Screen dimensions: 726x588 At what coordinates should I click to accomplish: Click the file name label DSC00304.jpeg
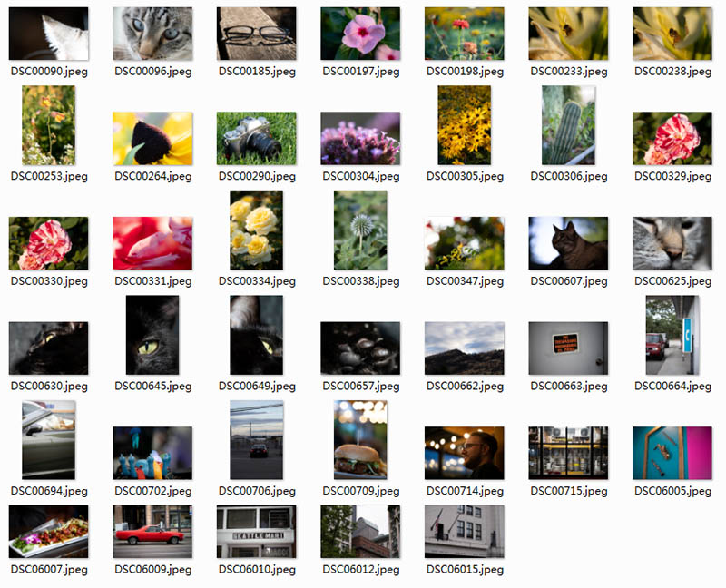[360, 176]
